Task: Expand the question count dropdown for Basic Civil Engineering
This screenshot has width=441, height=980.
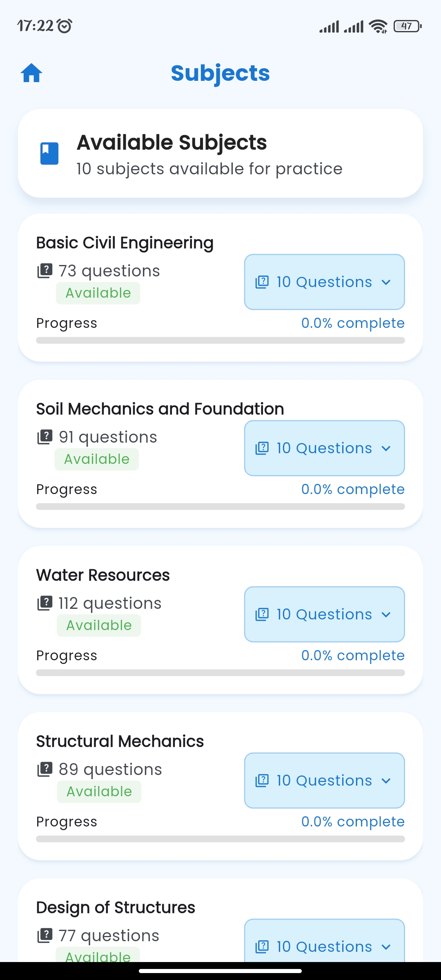Action: [387, 282]
